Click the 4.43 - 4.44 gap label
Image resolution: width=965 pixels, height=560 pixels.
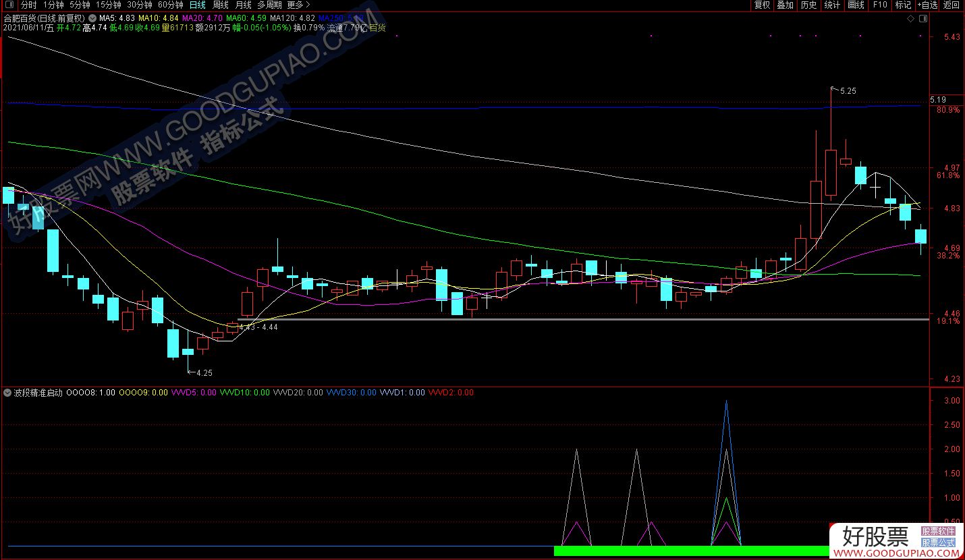258,327
